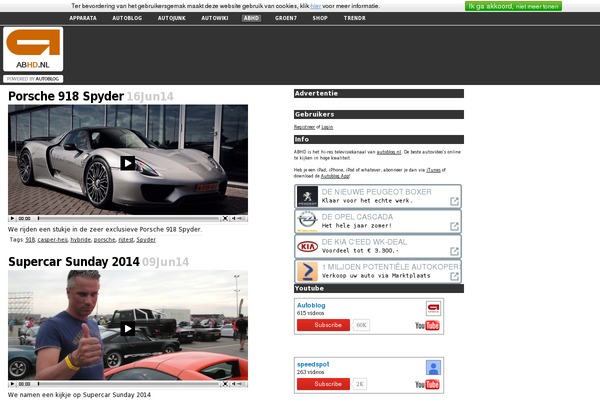
Task: Open AUTOBLOG in the top navigation
Action: click(127, 18)
